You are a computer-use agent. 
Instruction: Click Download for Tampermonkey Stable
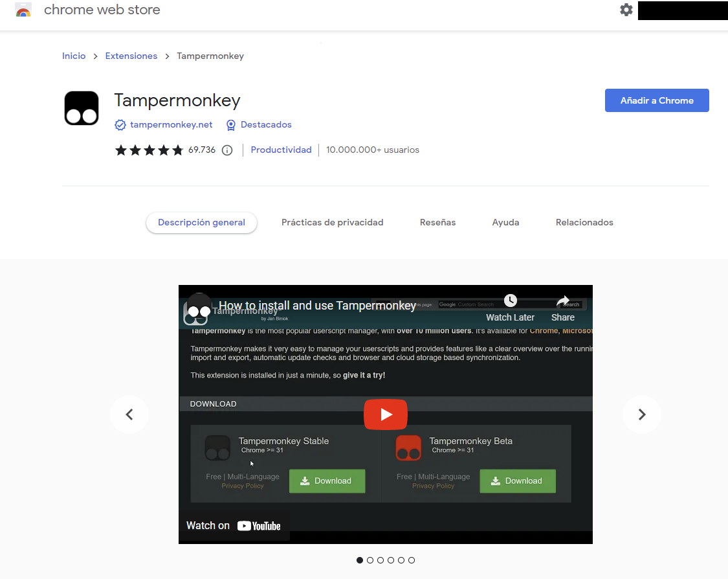tap(327, 481)
